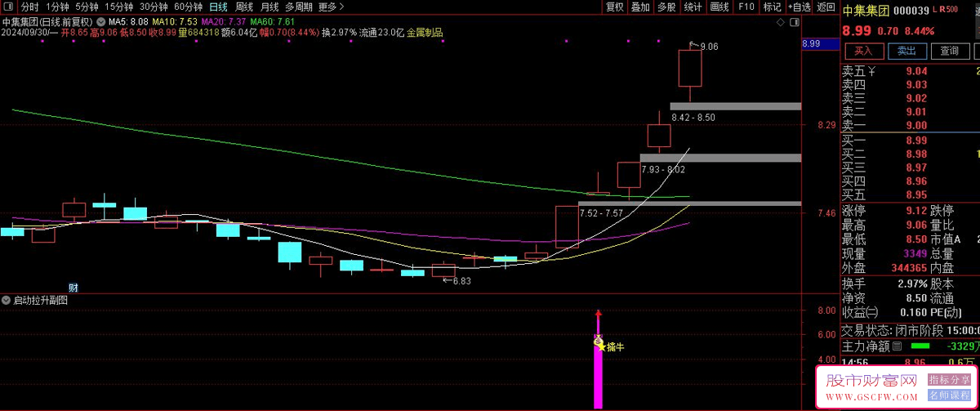Click the 8.42 - 8.50 gap zone bar

pos(736,106)
